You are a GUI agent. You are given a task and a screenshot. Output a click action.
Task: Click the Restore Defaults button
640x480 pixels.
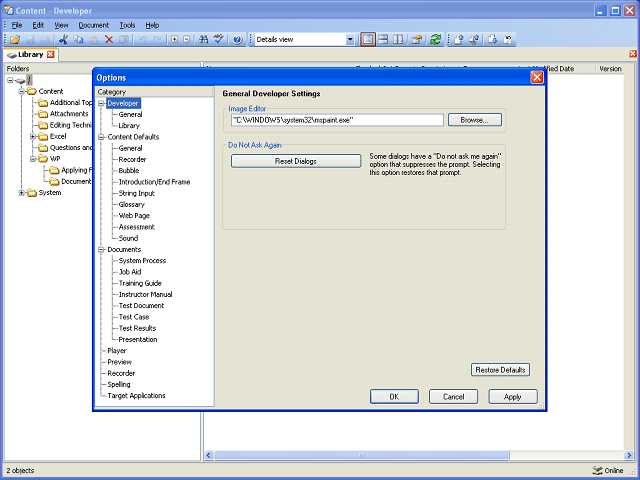point(500,370)
